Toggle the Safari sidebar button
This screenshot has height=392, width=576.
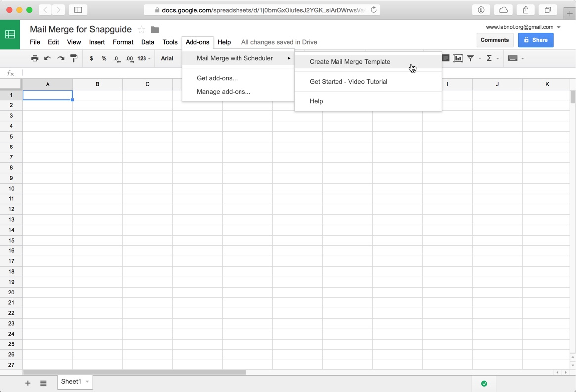coord(78,10)
